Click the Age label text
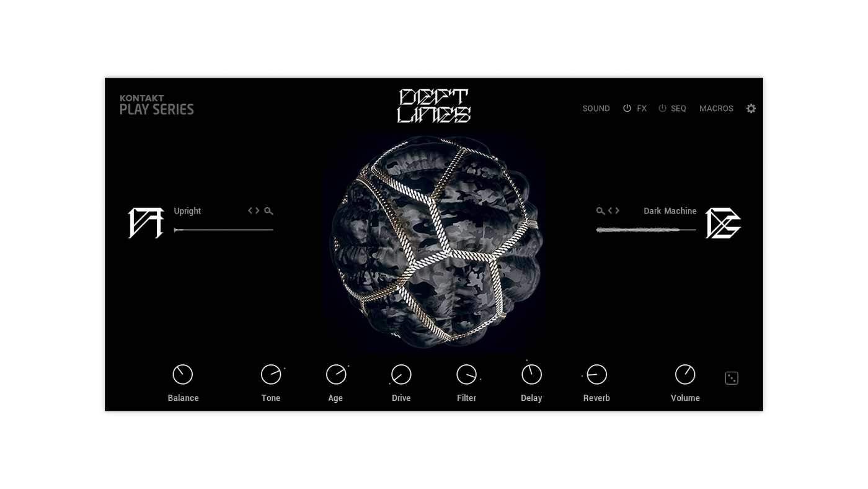Viewport: 868px width, 489px height. (x=335, y=398)
